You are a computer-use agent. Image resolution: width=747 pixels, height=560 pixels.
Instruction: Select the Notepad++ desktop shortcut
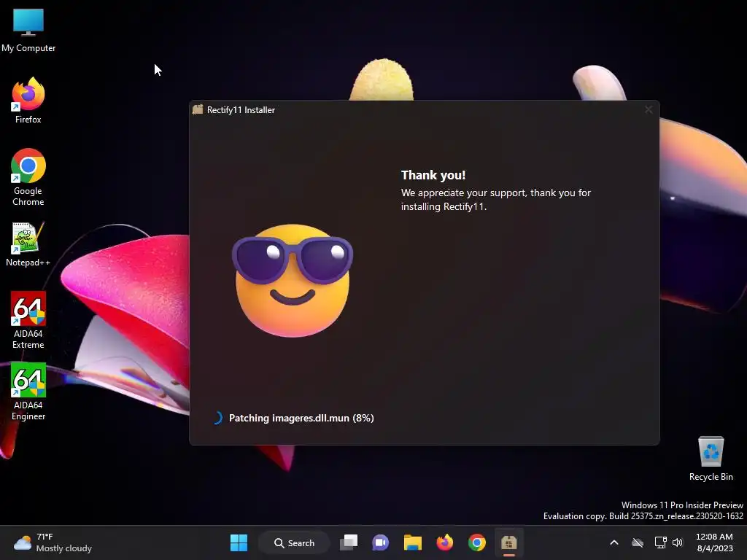pos(28,244)
